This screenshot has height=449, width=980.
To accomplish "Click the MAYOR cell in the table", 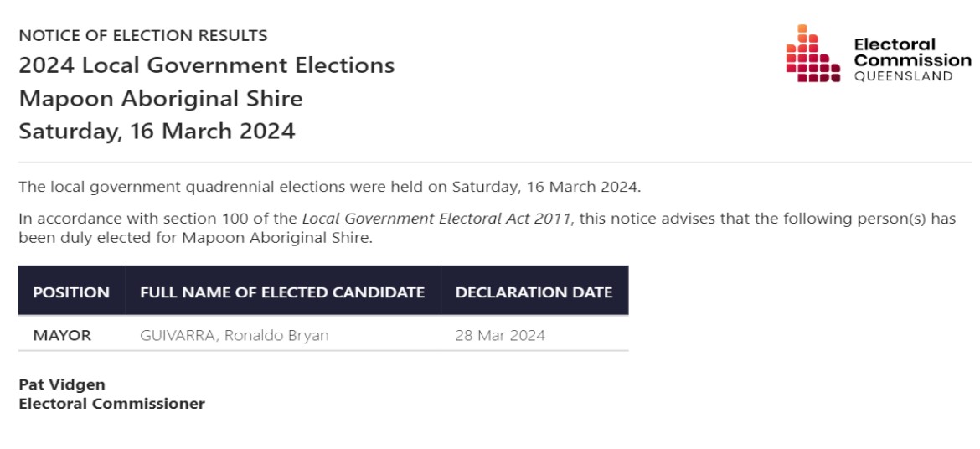I will tap(62, 335).
